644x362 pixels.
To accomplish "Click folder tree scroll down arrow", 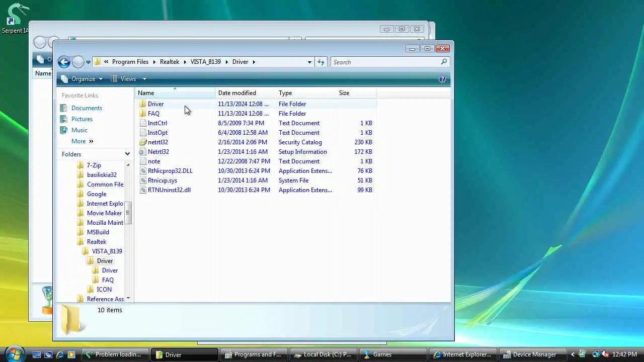I will coord(128,298).
